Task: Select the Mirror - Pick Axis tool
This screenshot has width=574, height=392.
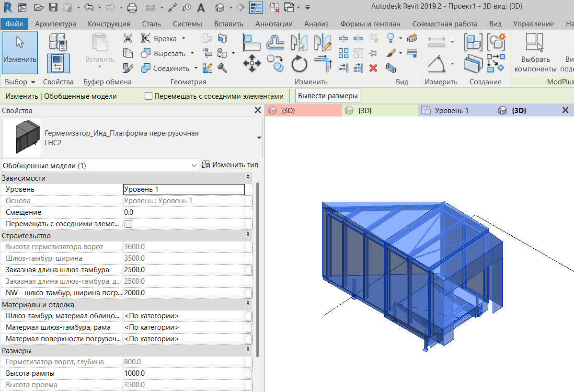Action: coord(299,42)
